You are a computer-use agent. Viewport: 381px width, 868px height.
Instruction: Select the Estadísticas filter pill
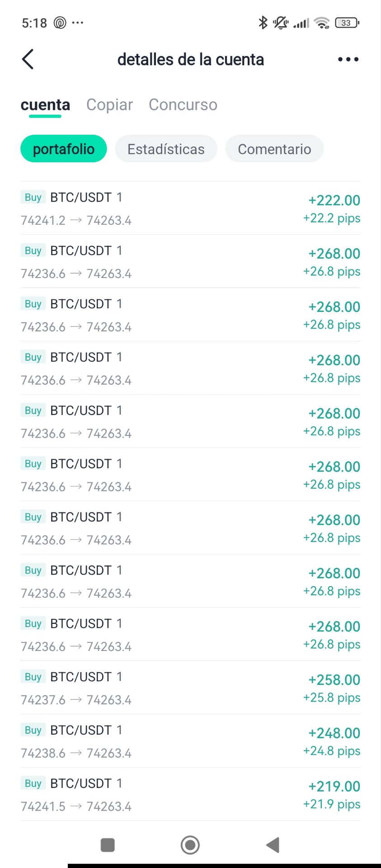[166, 149]
